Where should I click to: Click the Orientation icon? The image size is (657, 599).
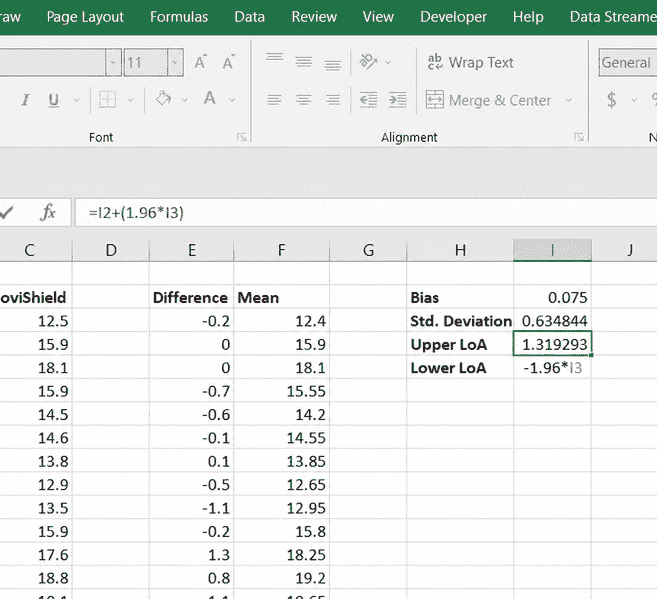[x=368, y=62]
